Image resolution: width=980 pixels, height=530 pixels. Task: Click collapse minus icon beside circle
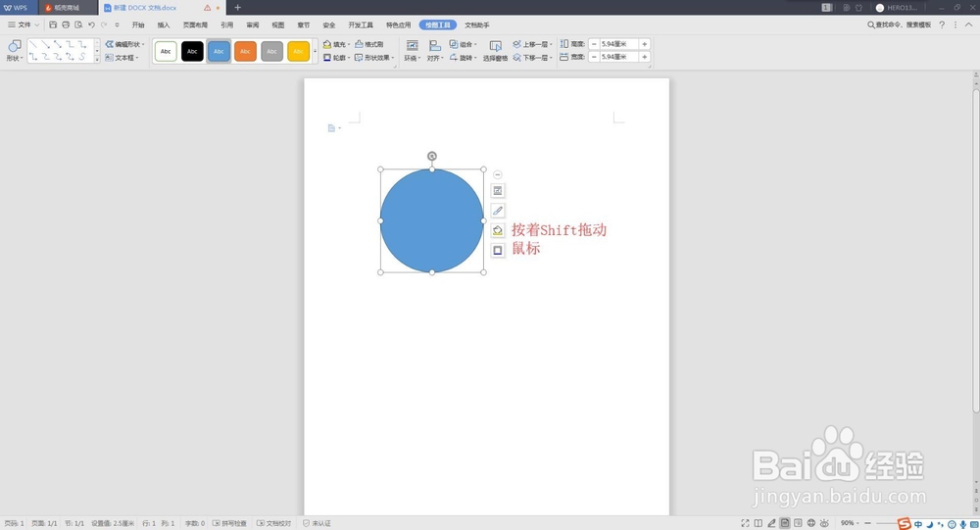[498, 174]
